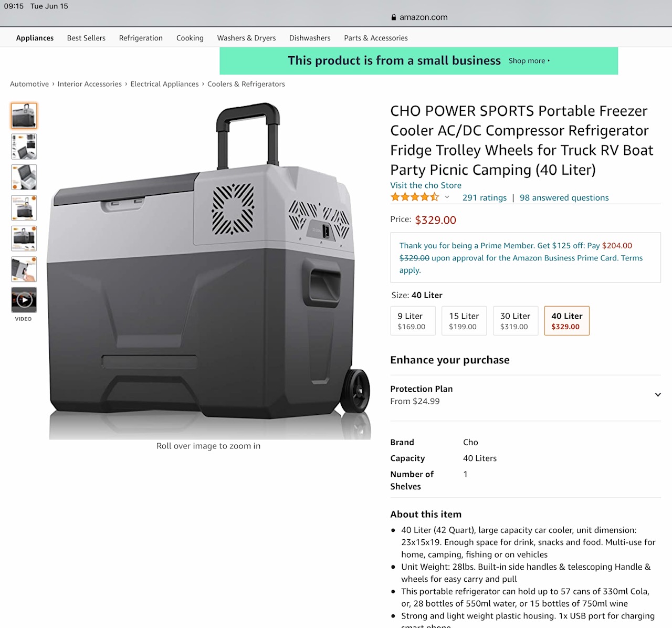Viewport: 672px width, 628px height.
Task: Play the product video thumbnail
Action: [24, 300]
